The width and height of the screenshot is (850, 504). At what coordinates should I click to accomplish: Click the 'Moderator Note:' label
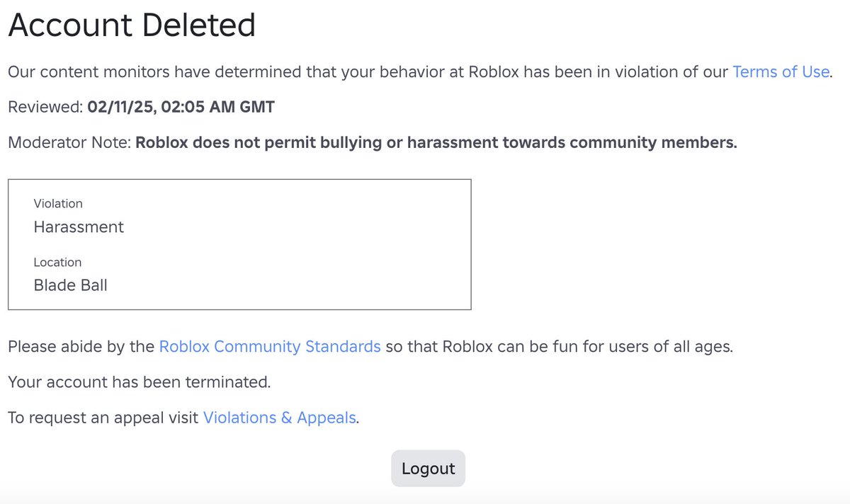[x=69, y=142]
